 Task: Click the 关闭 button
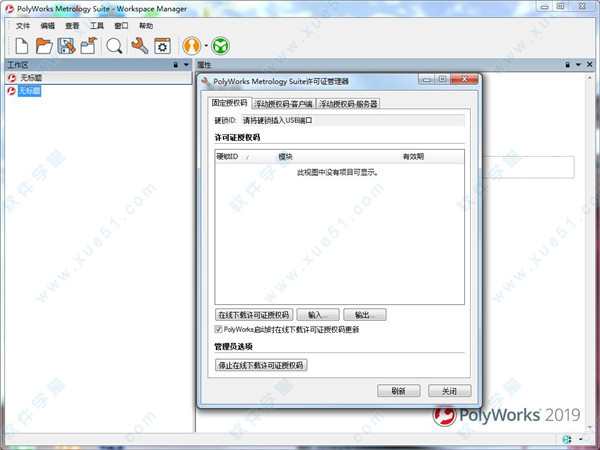point(450,391)
